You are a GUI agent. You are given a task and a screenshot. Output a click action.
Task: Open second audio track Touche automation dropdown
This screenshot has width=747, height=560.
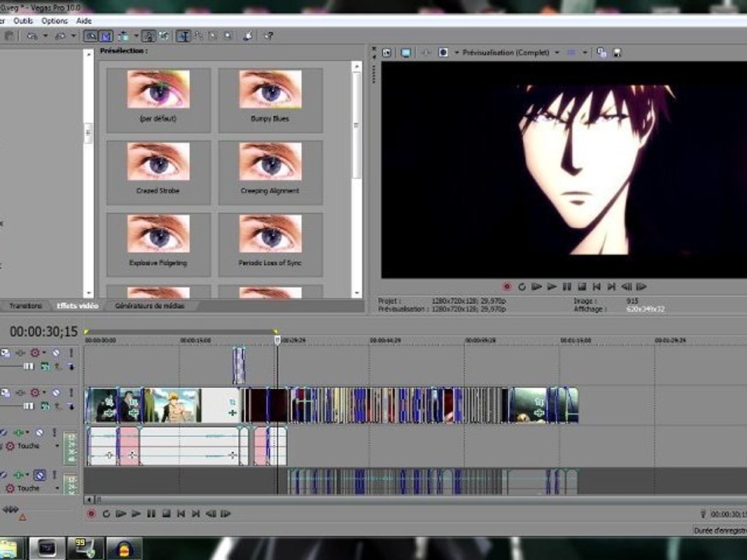57,488
